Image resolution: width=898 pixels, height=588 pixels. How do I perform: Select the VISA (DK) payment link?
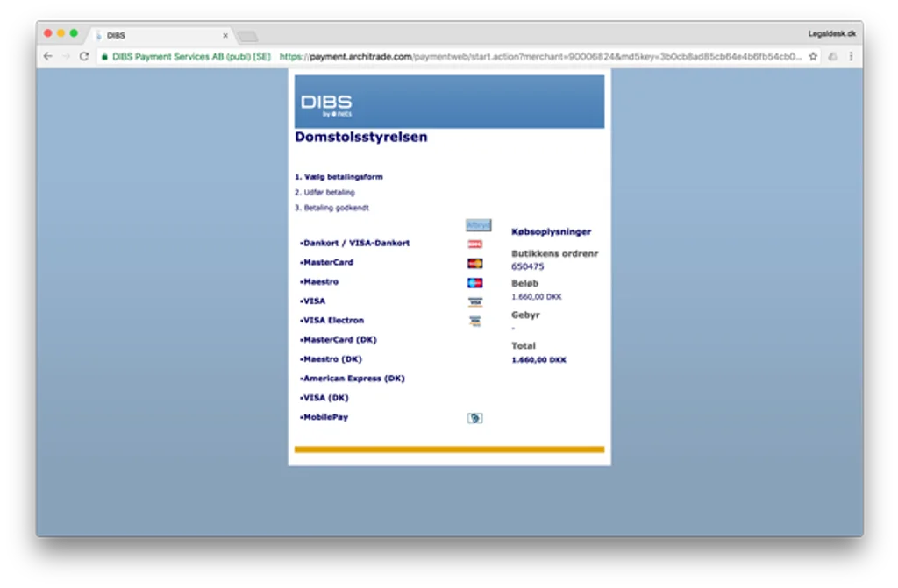324,398
